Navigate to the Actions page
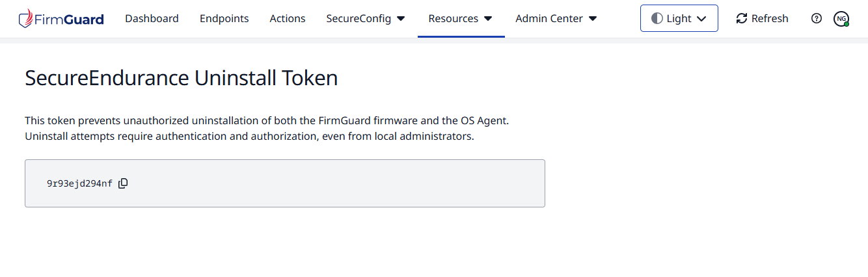Viewport: 868px width, 277px height. (288, 18)
